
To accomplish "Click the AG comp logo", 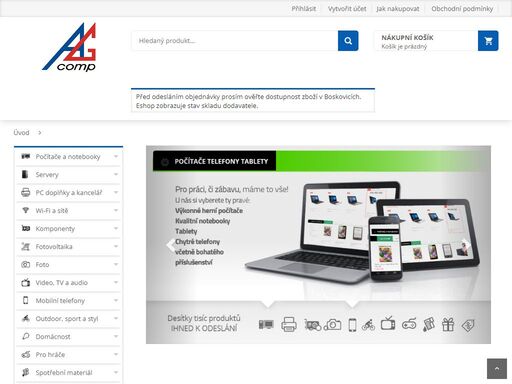I will [x=69, y=47].
